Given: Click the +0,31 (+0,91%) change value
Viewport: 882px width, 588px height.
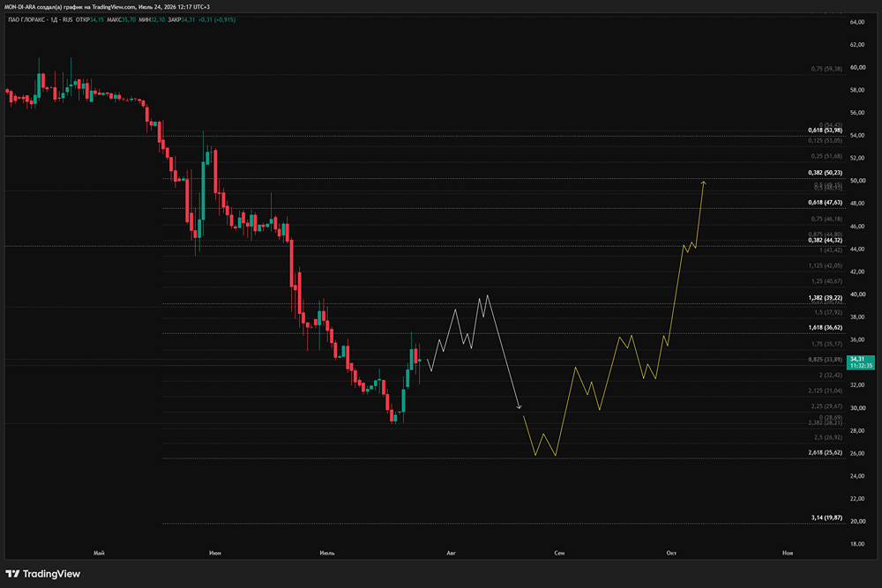Looking at the screenshot, I should (x=217, y=19).
